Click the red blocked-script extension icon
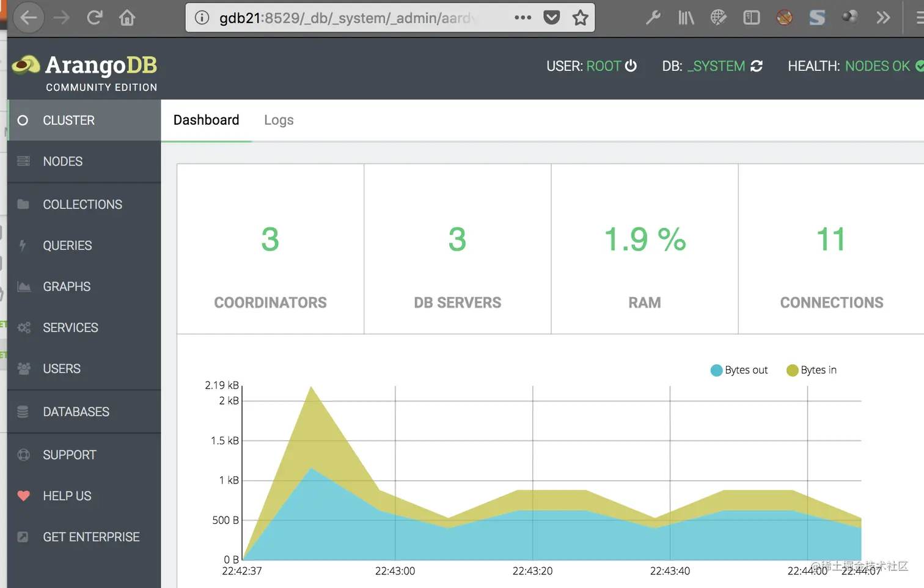This screenshot has height=588, width=924. point(785,18)
